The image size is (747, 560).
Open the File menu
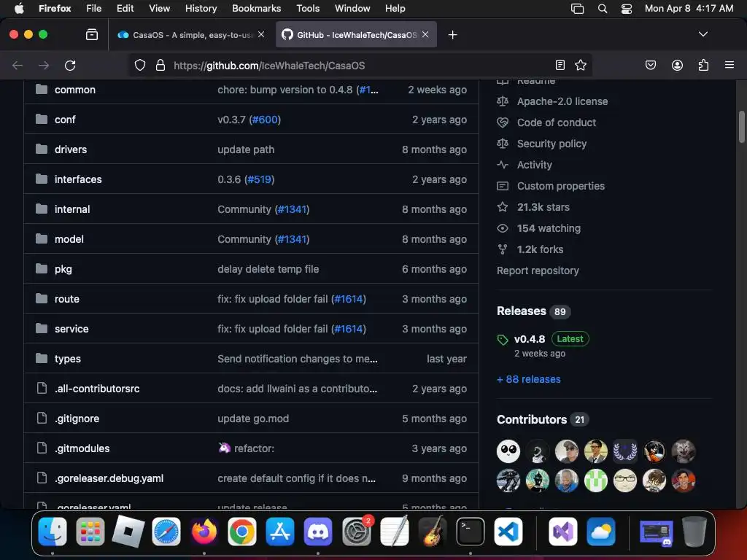coord(94,9)
